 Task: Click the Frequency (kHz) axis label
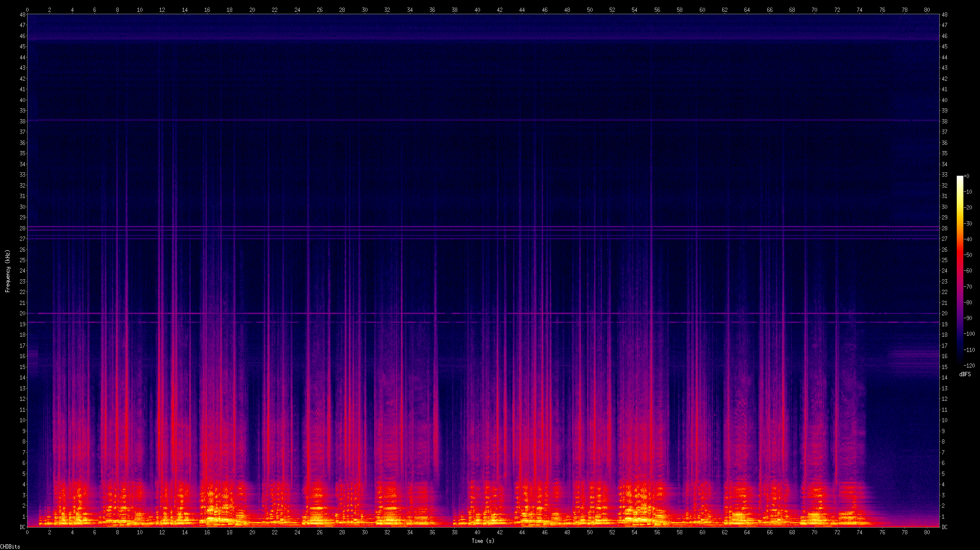[x=8, y=271]
